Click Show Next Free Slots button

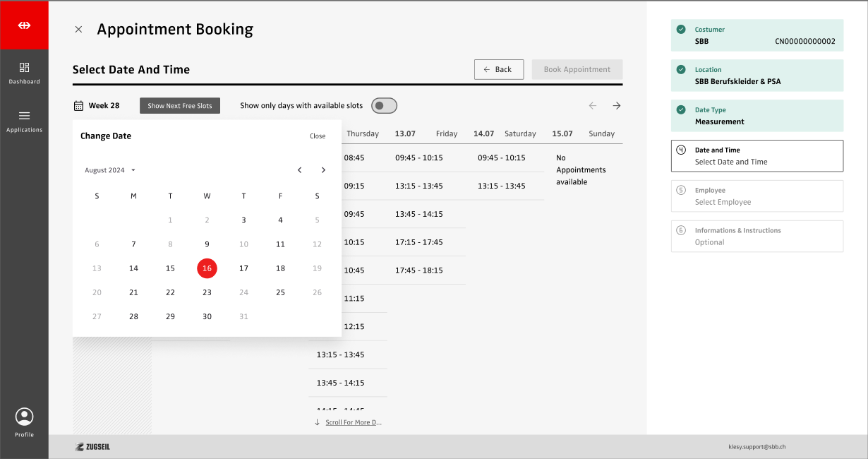pos(180,106)
